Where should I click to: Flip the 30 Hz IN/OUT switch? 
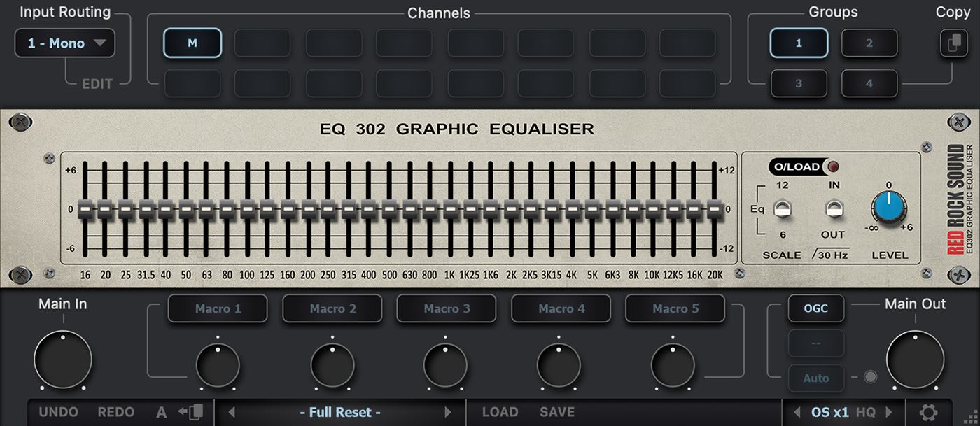click(x=833, y=208)
